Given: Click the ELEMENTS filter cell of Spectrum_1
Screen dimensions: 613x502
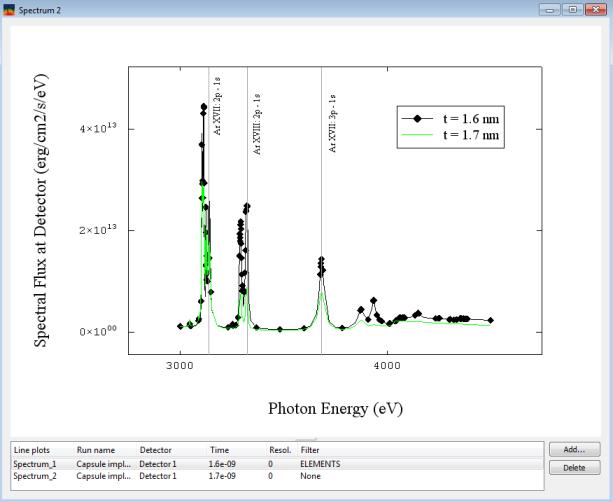Looking at the screenshot, I should (x=321, y=464).
